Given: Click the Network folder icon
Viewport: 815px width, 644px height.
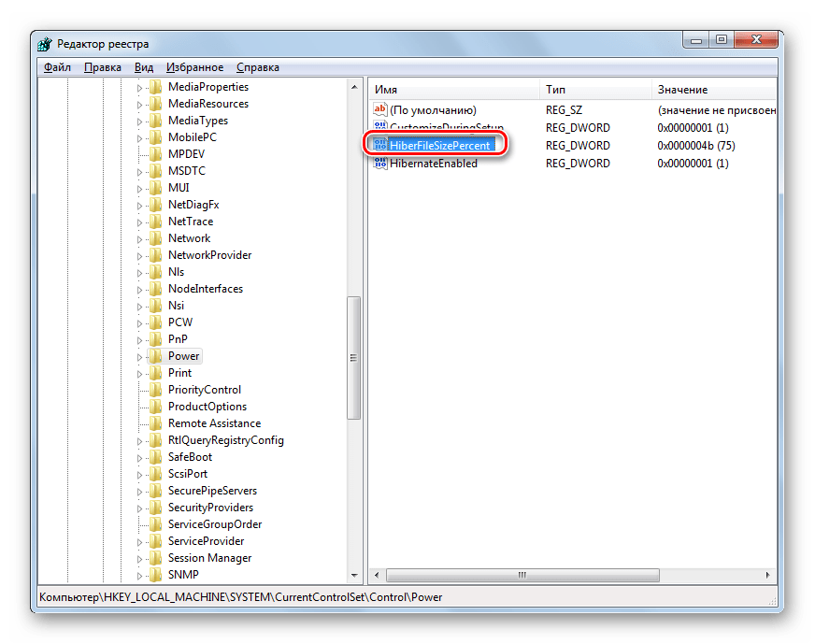Looking at the screenshot, I should pyautogui.click(x=155, y=238).
